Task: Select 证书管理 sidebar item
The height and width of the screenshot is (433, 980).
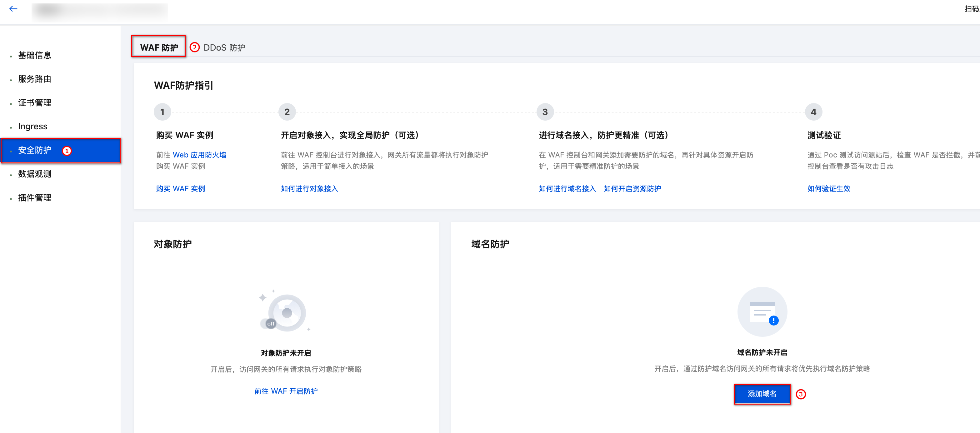Action: click(x=35, y=103)
